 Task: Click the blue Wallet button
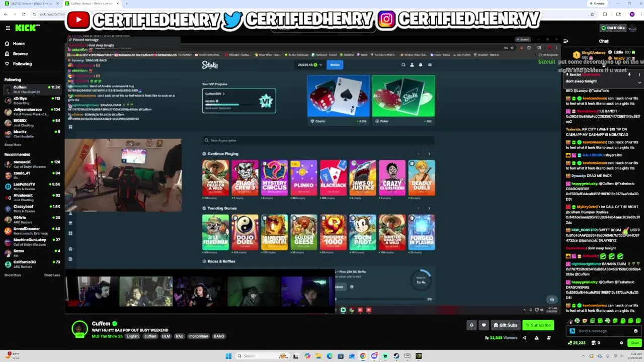click(335, 65)
